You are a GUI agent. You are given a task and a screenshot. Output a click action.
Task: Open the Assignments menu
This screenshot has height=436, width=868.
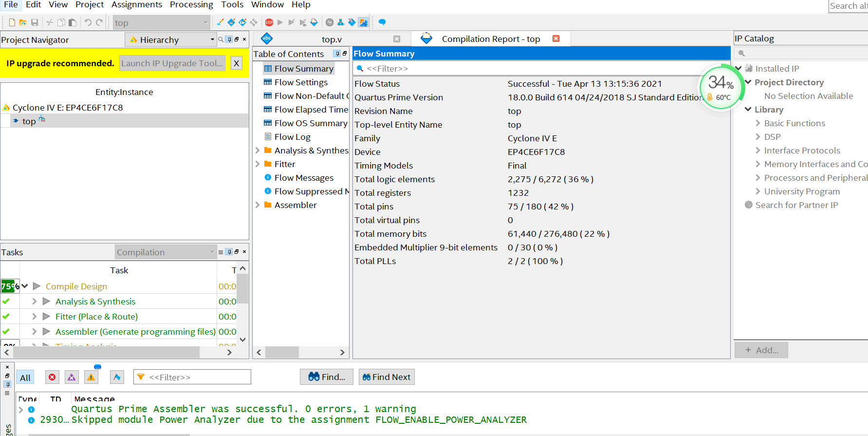(x=137, y=5)
